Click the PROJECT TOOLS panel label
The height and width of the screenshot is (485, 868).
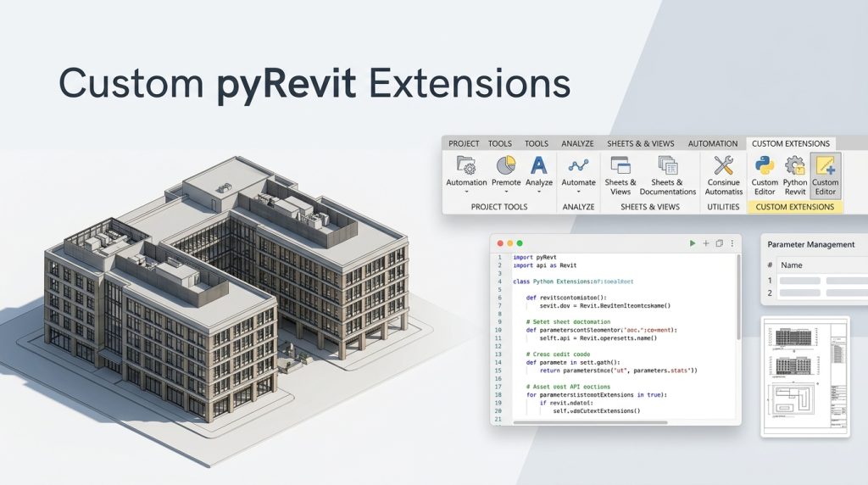[499, 207]
